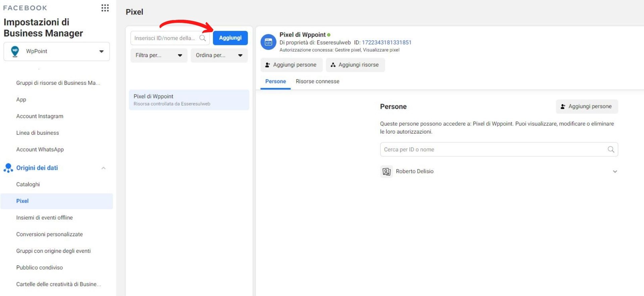Click the Origini dei dati section icon
This screenshot has height=296, width=644.
tap(8, 168)
